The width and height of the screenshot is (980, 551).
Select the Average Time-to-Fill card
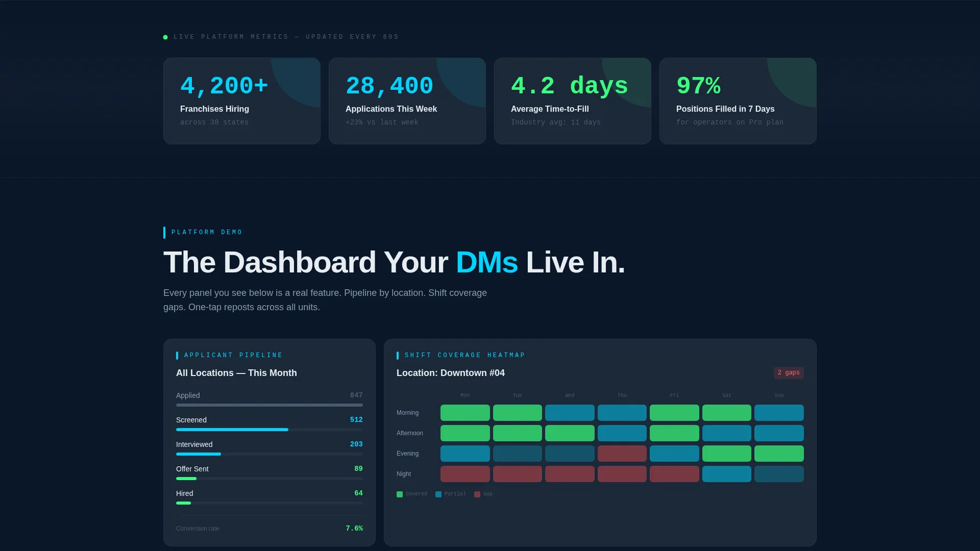point(573,101)
